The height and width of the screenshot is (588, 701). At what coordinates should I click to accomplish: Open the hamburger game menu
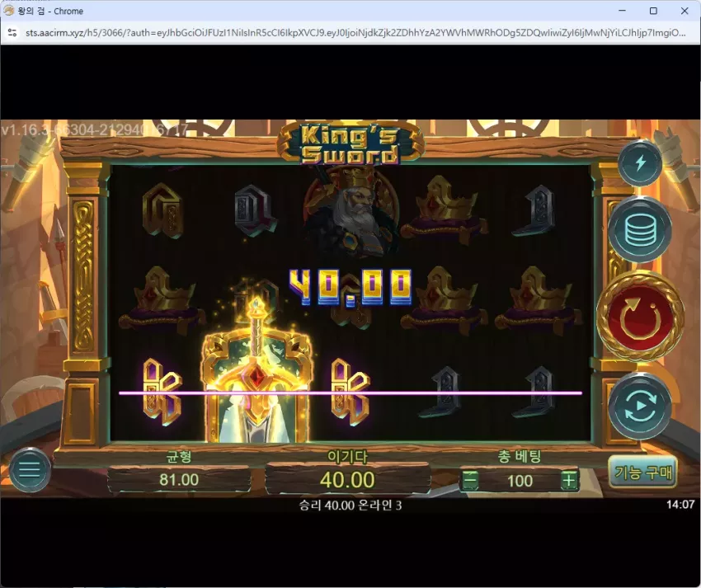click(x=30, y=470)
